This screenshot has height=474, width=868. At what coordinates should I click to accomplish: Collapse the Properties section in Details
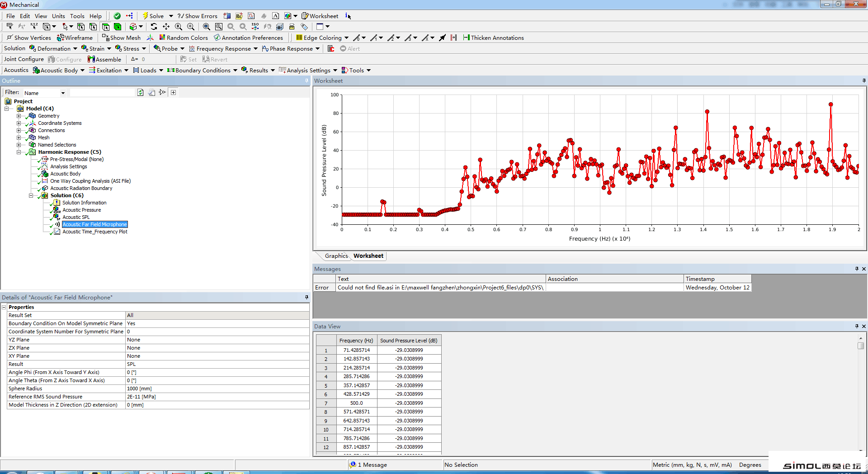click(4, 307)
